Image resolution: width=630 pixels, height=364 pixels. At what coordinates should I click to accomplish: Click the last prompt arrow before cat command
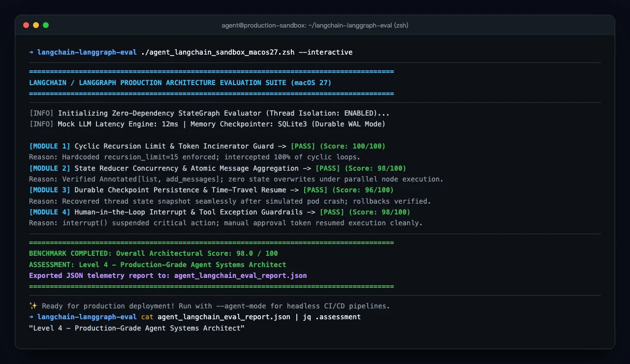coord(31,317)
